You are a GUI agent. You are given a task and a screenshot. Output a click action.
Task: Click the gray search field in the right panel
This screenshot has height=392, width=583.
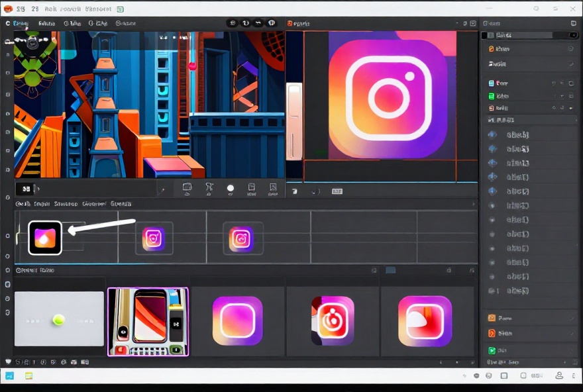[x=523, y=35]
